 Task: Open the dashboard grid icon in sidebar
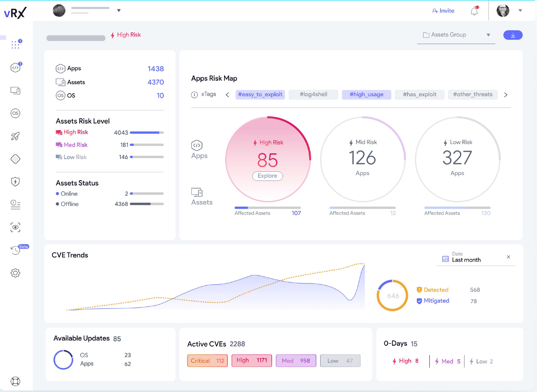15,45
